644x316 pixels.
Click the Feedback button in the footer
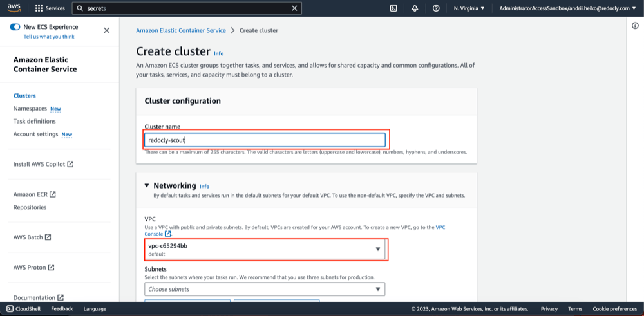(x=62, y=309)
